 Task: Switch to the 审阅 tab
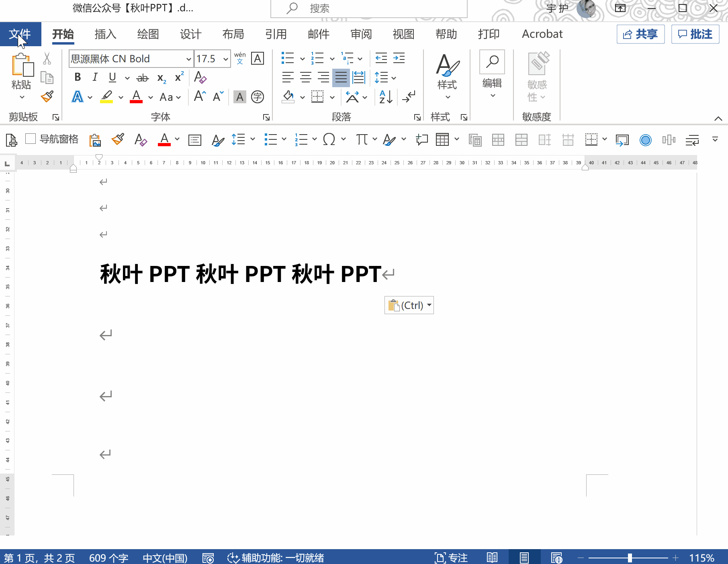[361, 34]
